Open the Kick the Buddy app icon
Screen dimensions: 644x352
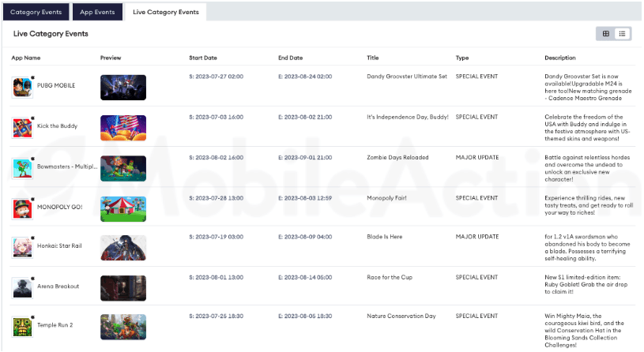tap(22, 128)
